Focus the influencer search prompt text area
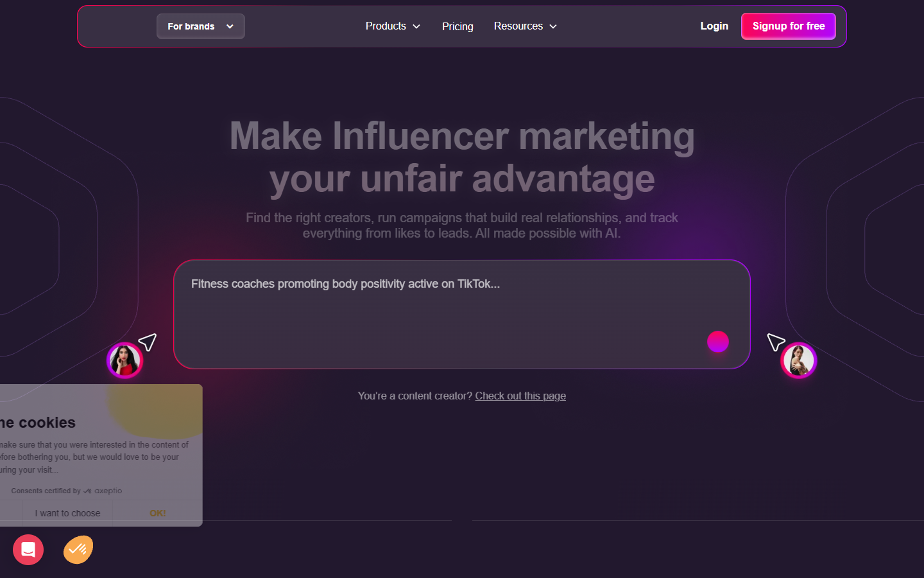The width and height of the screenshot is (924, 578). coord(462,315)
